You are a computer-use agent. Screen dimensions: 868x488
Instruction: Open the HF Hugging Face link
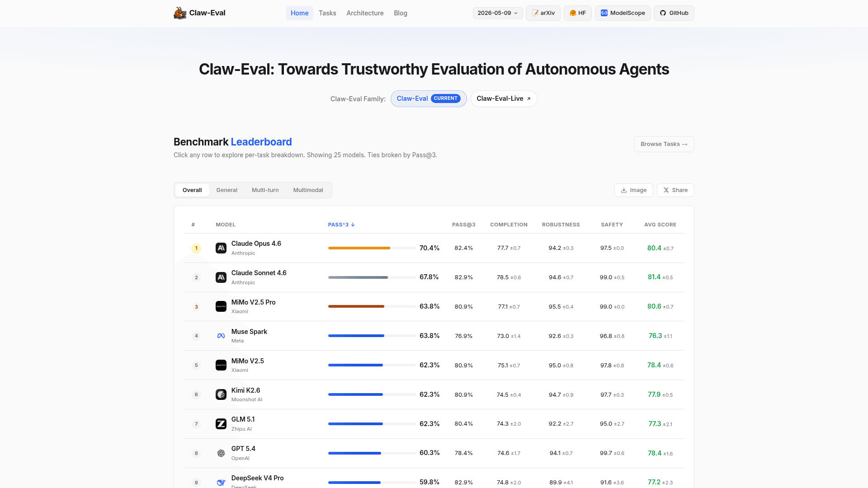pyautogui.click(x=577, y=13)
